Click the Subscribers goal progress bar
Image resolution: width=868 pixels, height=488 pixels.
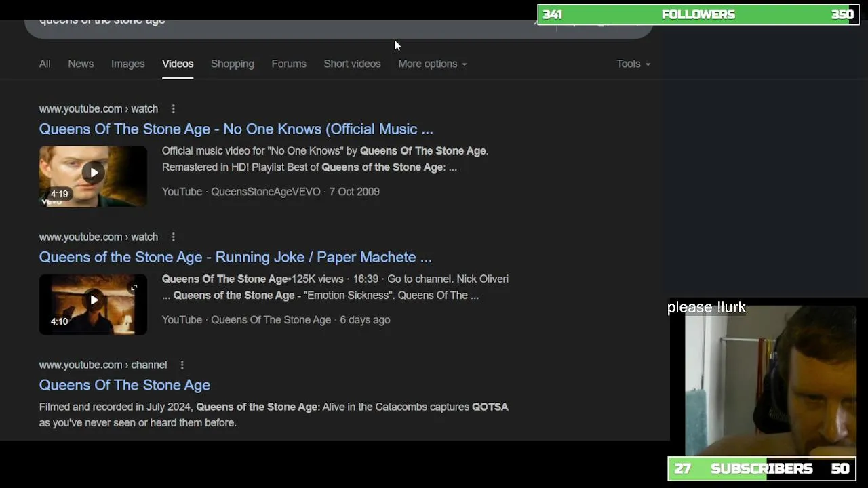point(762,468)
